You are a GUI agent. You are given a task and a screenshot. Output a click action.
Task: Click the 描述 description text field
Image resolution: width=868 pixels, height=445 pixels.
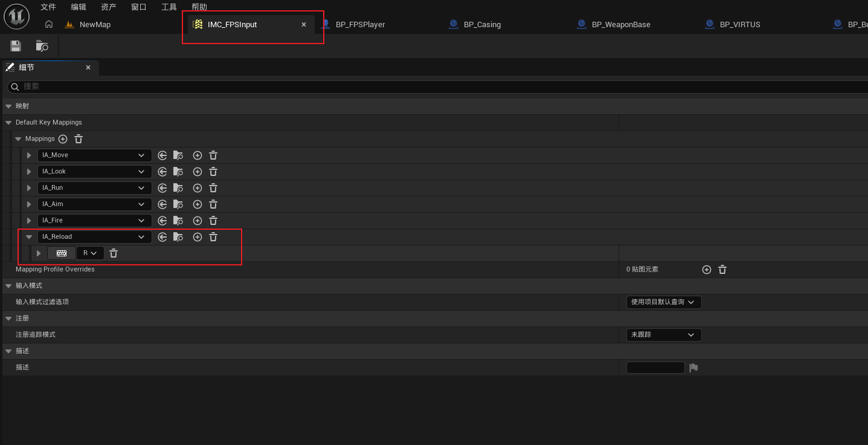(x=655, y=368)
